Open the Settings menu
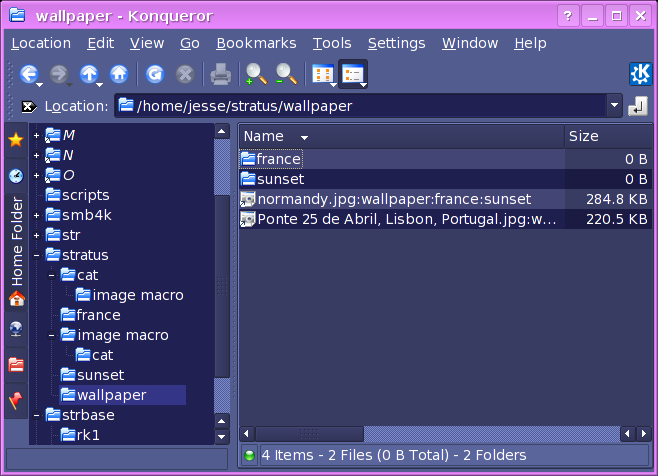The height and width of the screenshot is (476, 658). [397, 43]
